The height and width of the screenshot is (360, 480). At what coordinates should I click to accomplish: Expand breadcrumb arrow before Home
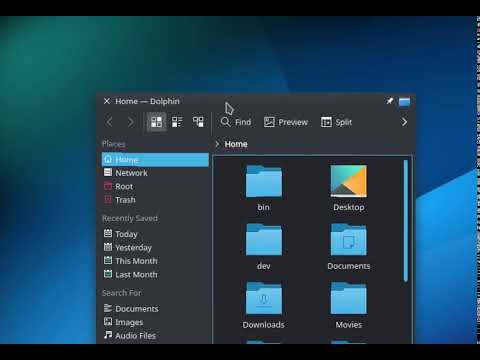(217, 144)
